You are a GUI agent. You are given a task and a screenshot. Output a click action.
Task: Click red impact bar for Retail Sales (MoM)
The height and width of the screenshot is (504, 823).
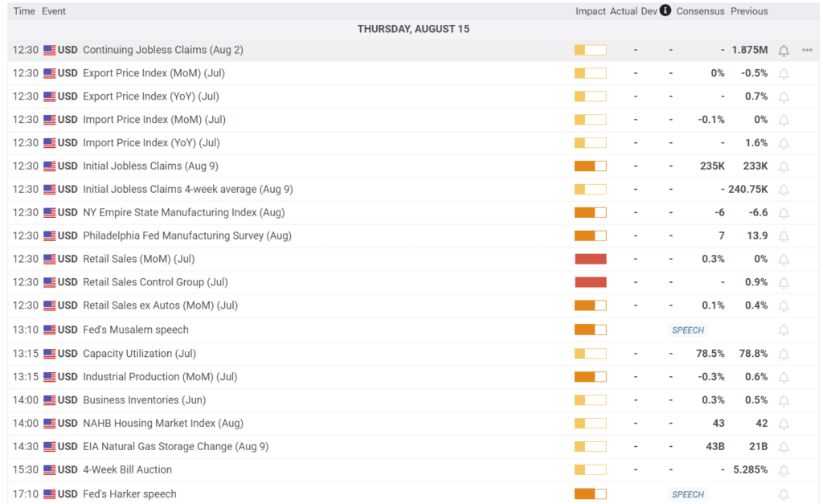pos(590,260)
